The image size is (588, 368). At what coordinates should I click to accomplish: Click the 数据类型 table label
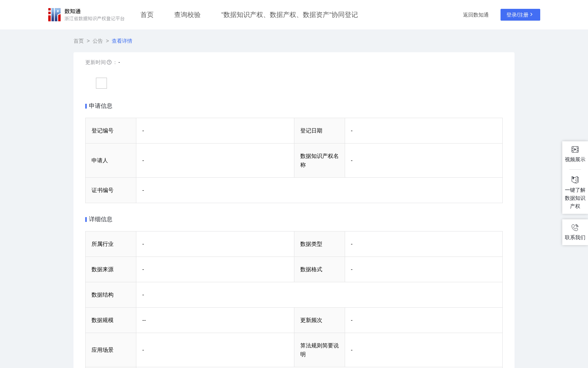311,244
